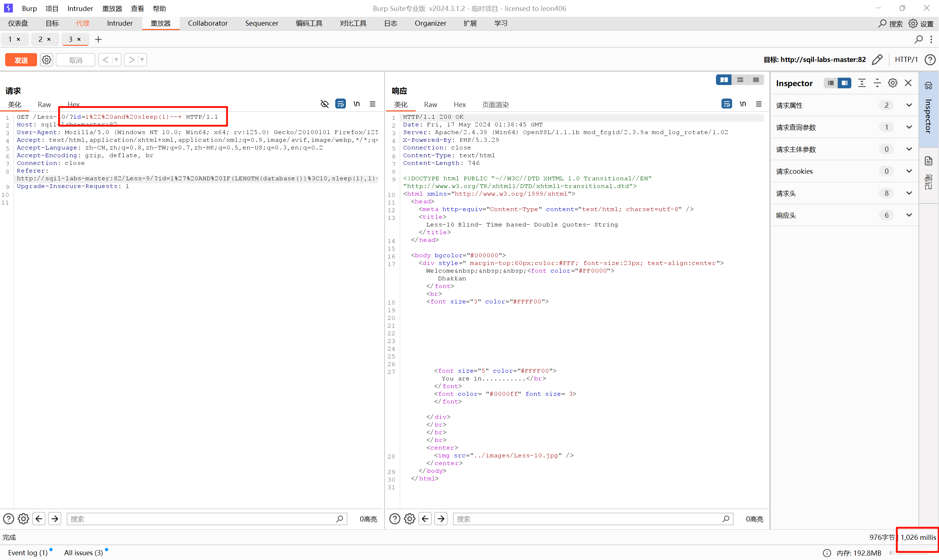Go to next response search match arrow
This screenshot has height=560, width=939.
tap(441, 519)
